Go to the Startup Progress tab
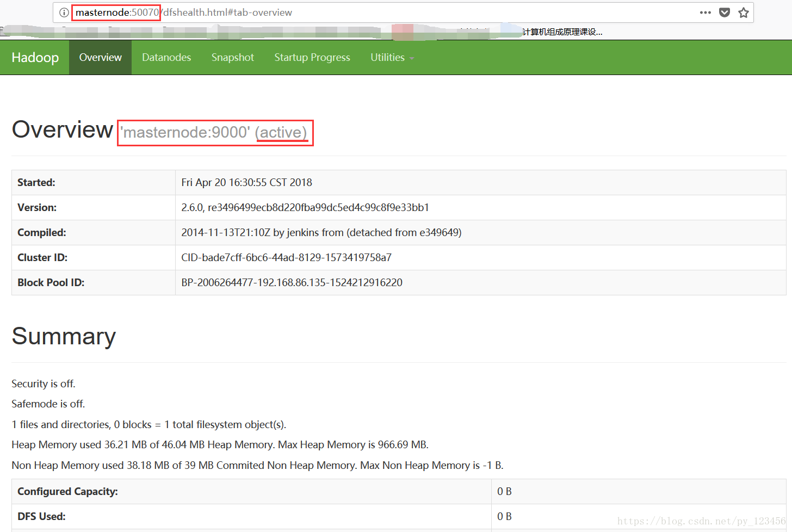The height and width of the screenshot is (532, 792). click(x=312, y=57)
